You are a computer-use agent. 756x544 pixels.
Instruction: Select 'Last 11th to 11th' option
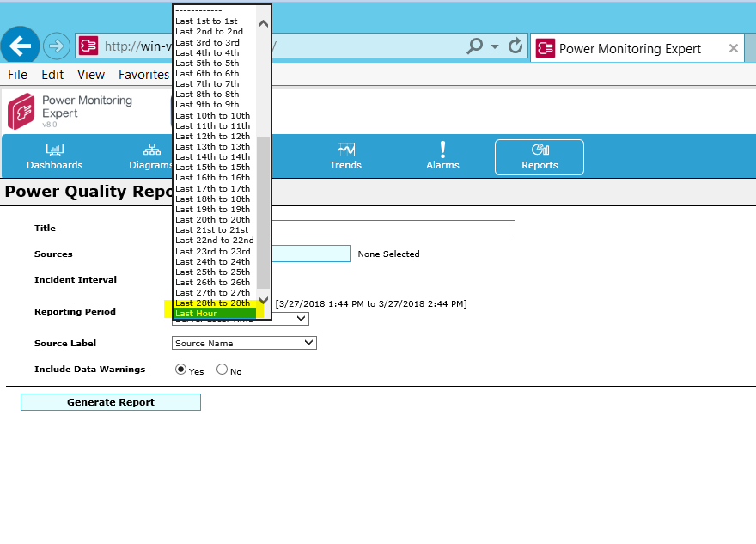coord(215,125)
